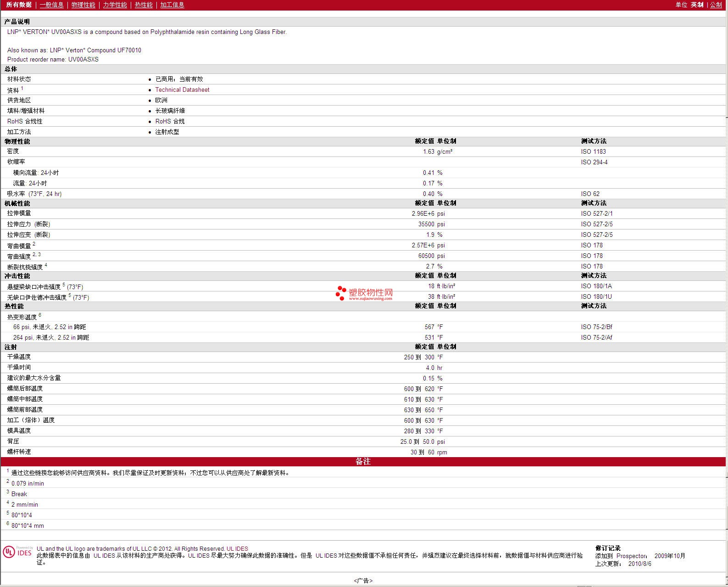The image size is (728, 587).
Task: Click UL IDES link before 从该材料的生产商处获得
Action: [104, 556]
